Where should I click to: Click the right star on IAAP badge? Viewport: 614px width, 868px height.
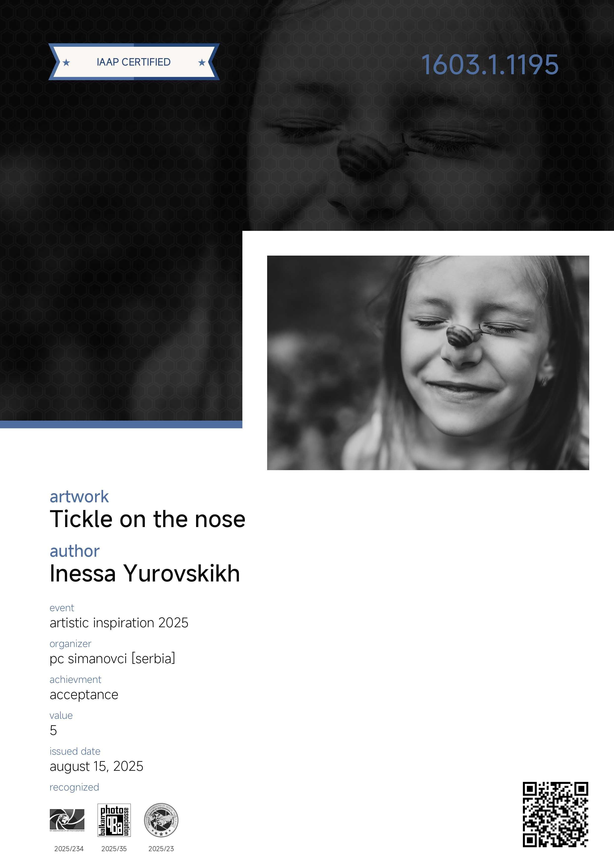[202, 62]
